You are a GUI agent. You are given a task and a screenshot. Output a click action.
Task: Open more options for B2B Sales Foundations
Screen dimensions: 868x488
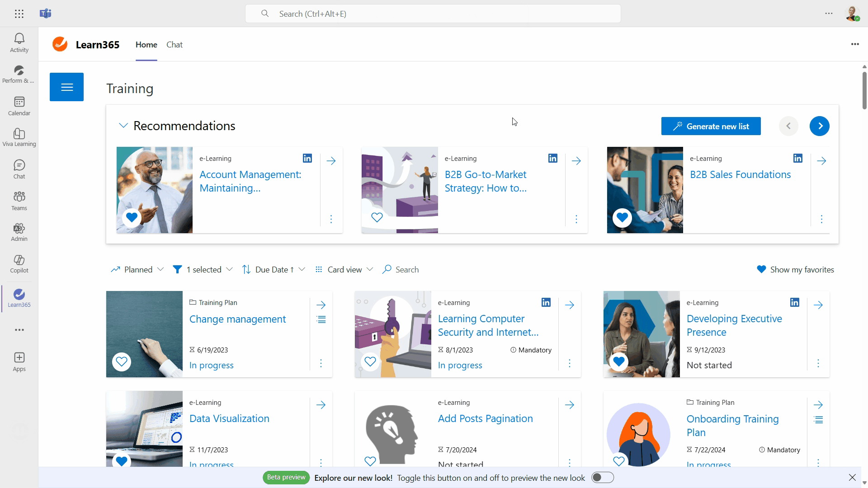(821, 219)
